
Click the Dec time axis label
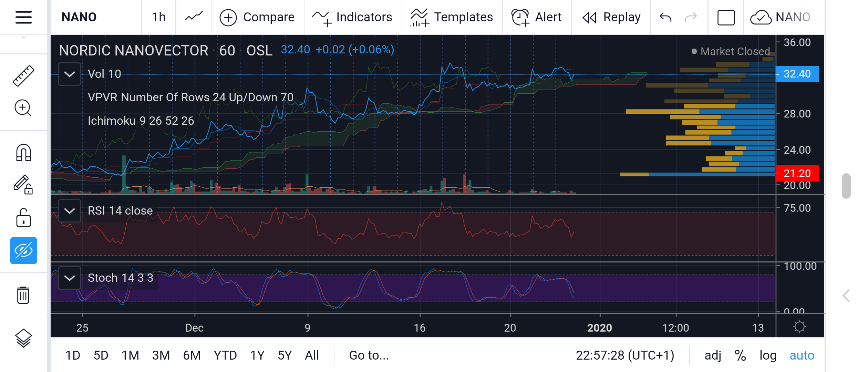(194, 328)
